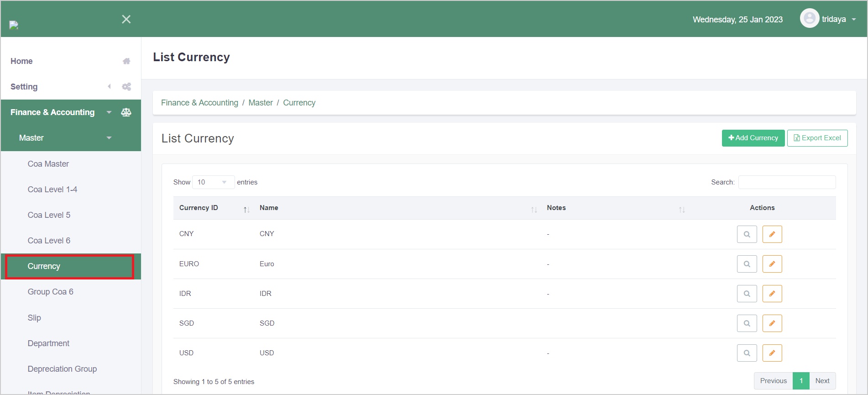Focus the Search input field
This screenshot has height=395, width=868.
(787, 182)
